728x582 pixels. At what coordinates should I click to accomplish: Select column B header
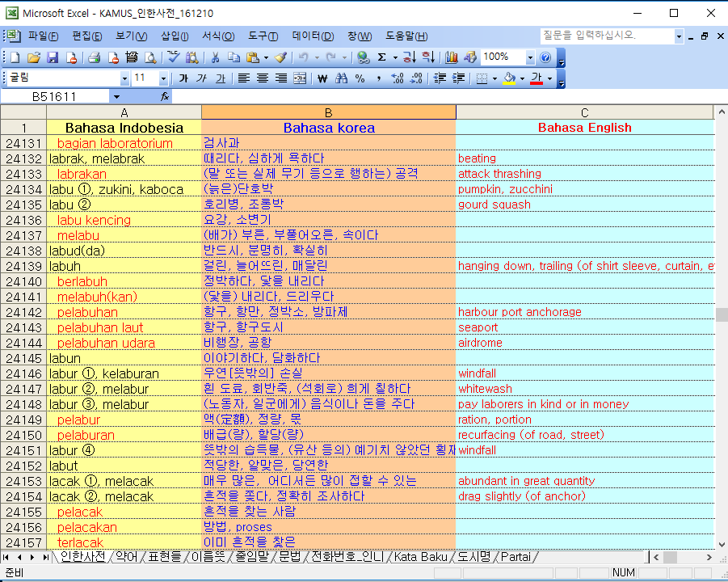click(x=329, y=112)
